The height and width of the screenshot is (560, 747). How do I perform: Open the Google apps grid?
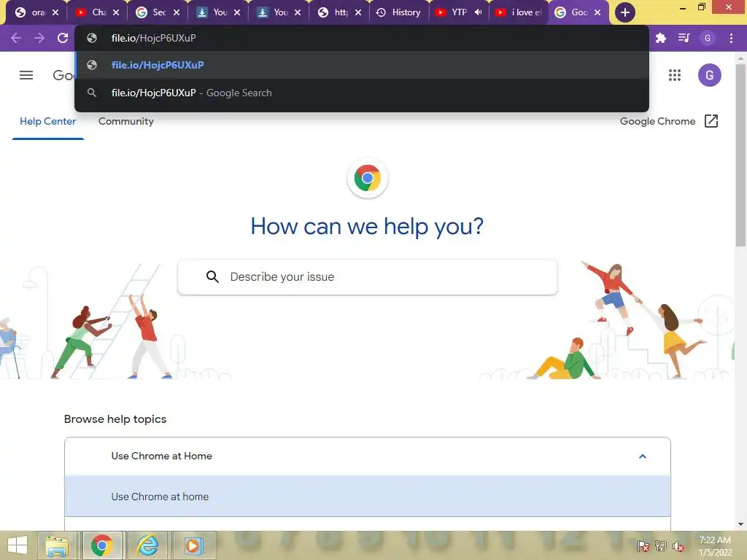pyautogui.click(x=675, y=75)
